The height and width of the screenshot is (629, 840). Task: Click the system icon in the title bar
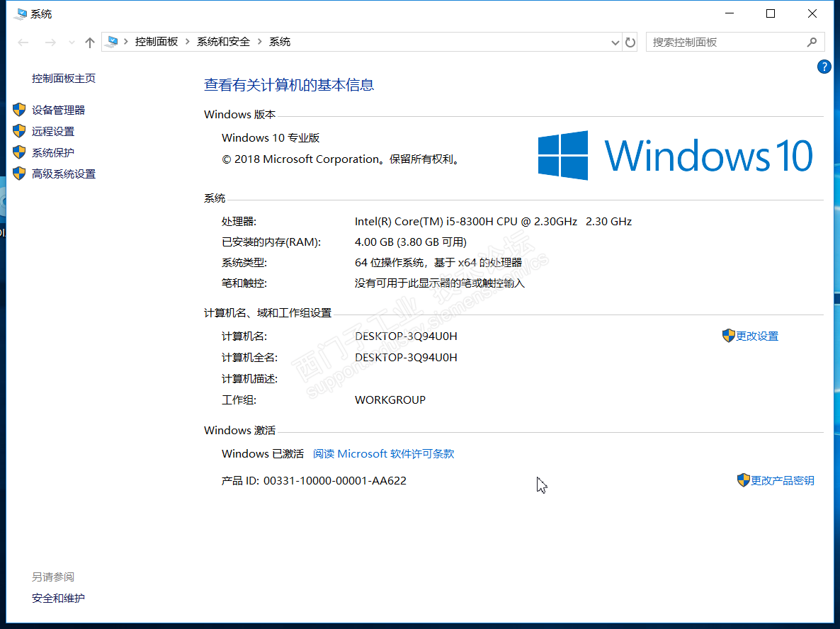[x=21, y=14]
